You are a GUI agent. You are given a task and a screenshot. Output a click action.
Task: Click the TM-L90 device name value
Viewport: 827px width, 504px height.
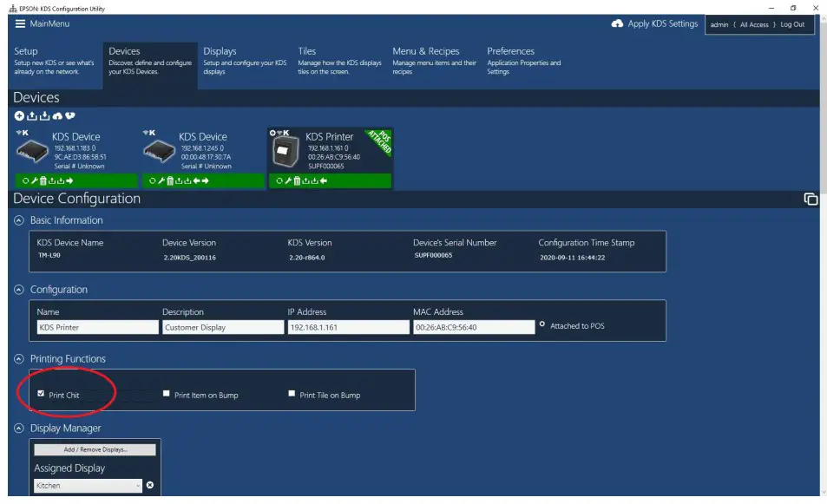pyautogui.click(x=49, y=255)
